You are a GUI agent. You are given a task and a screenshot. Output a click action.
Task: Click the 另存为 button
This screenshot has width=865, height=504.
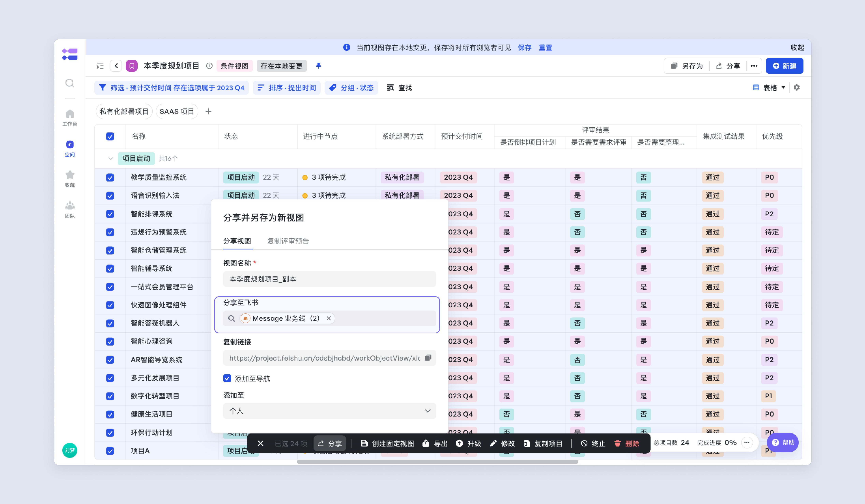point(687,66)
